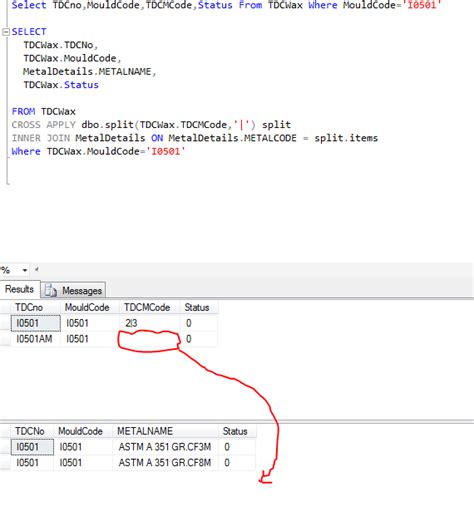Click row selector for the I0501AM row
The height and width of the screenshot is (531, 474).
pyautogui.click(x=5, y=339)
